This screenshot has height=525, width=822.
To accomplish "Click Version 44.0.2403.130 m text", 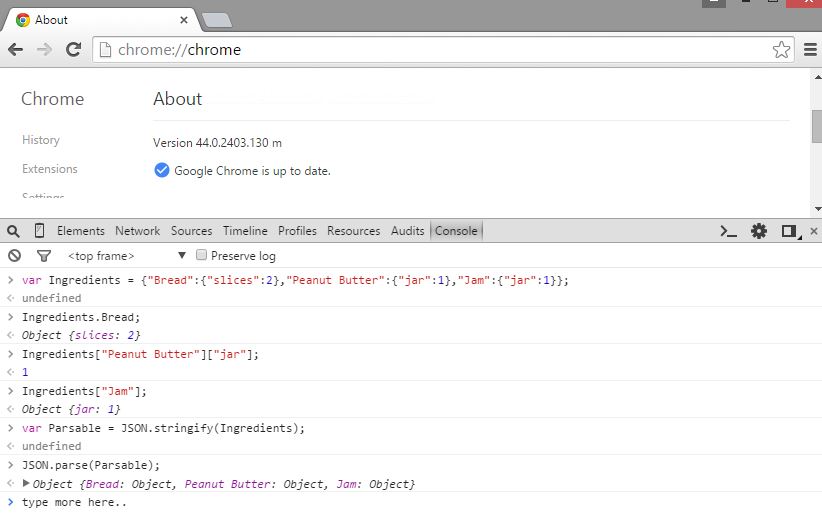I will pos(218,143).
